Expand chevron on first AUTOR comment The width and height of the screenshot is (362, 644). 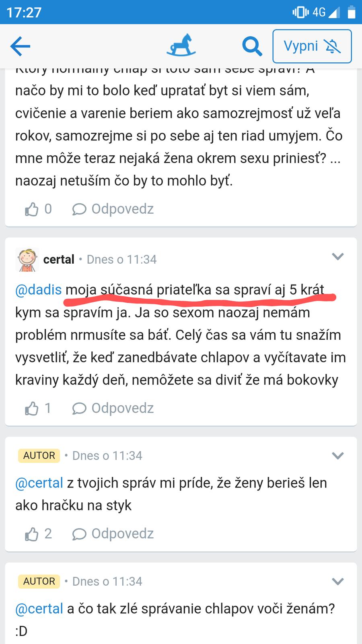337,456
